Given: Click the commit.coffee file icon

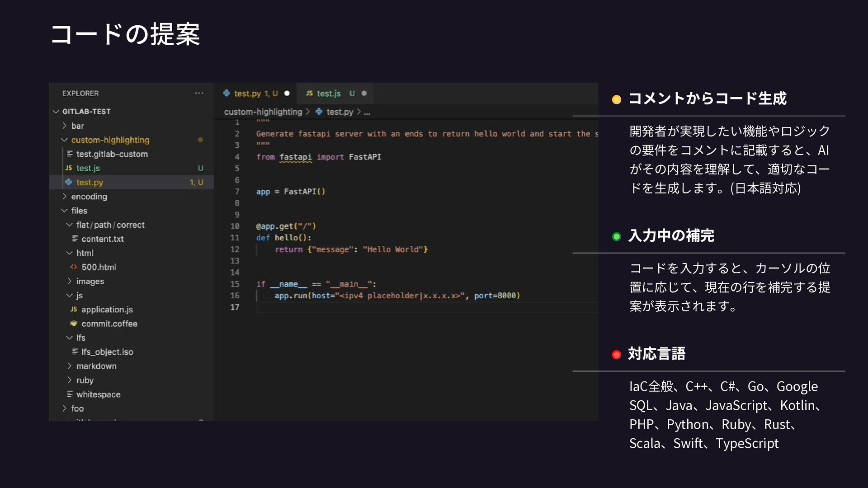Looking at the screenshot, I should [74, 324].
